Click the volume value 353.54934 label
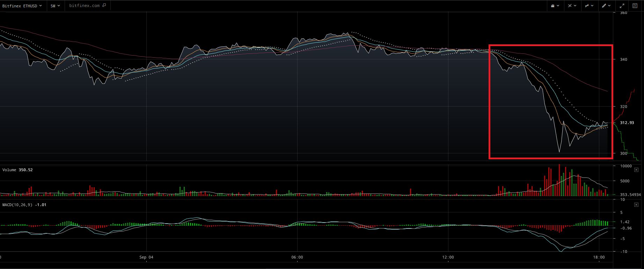The image size is (644, 269). click(630, 195)
